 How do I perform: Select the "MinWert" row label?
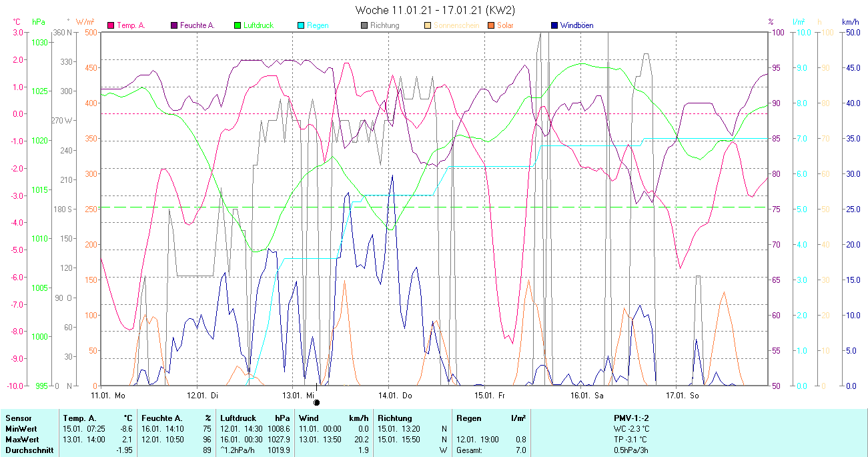click(x=21, y=428)
